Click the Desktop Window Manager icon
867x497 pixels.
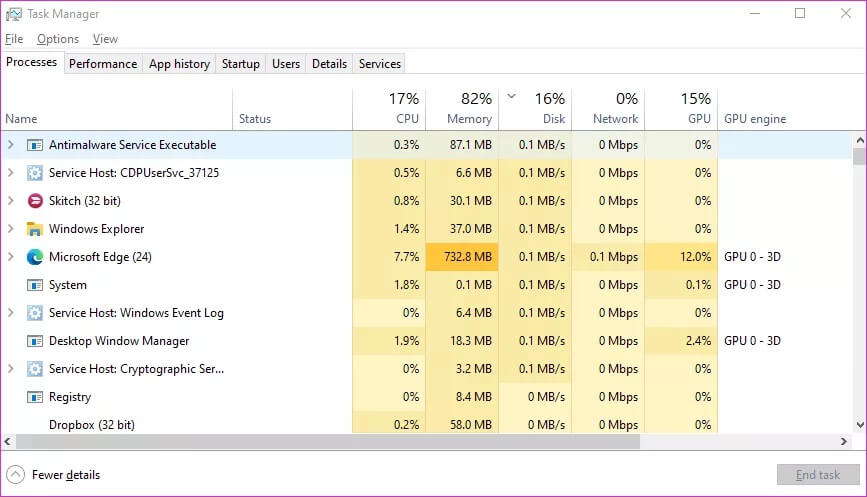click(35, 341)
